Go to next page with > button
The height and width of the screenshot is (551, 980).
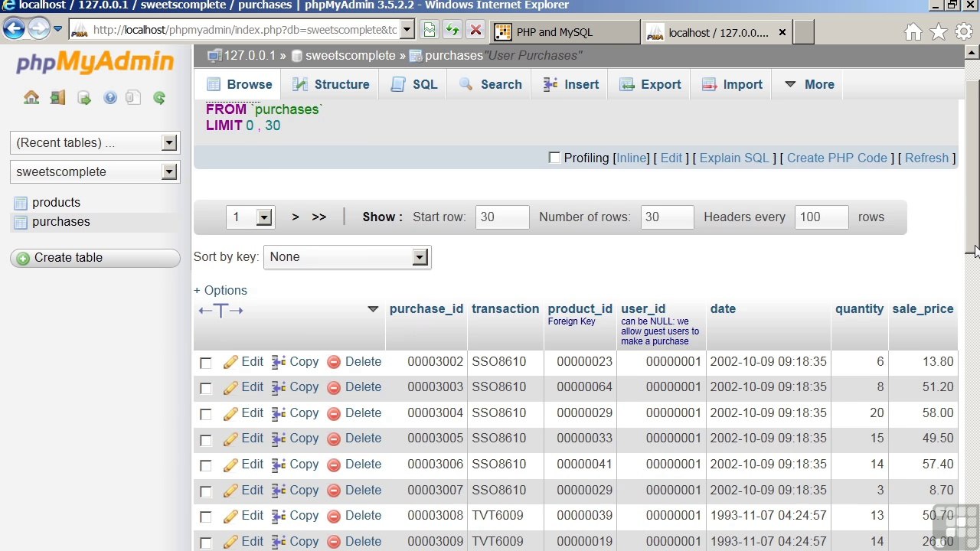[x=295, y=217]
